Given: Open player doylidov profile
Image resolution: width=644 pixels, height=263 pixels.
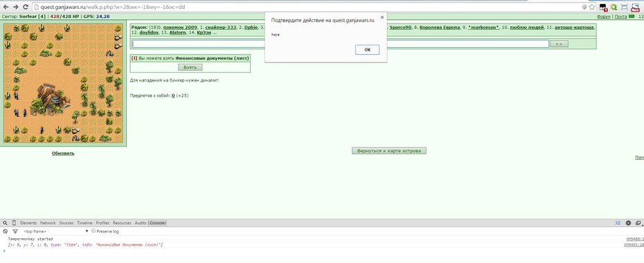Looking at the screenshot, I should [x=149, y=33].
